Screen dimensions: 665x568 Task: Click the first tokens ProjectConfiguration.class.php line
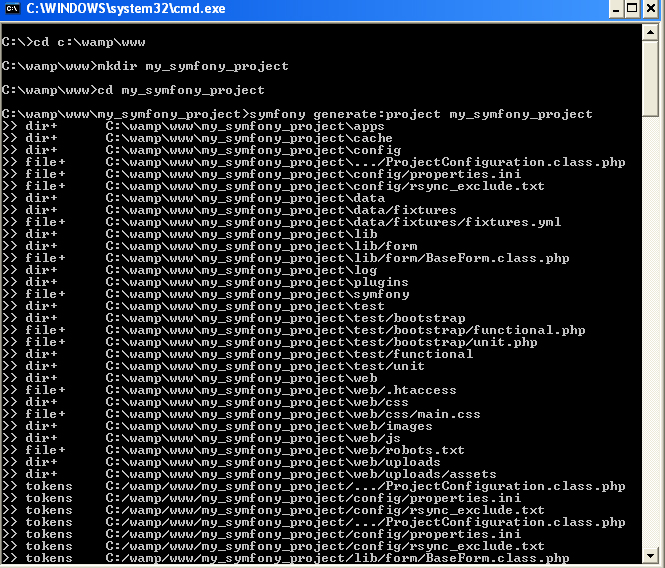[x=314, y=486]
